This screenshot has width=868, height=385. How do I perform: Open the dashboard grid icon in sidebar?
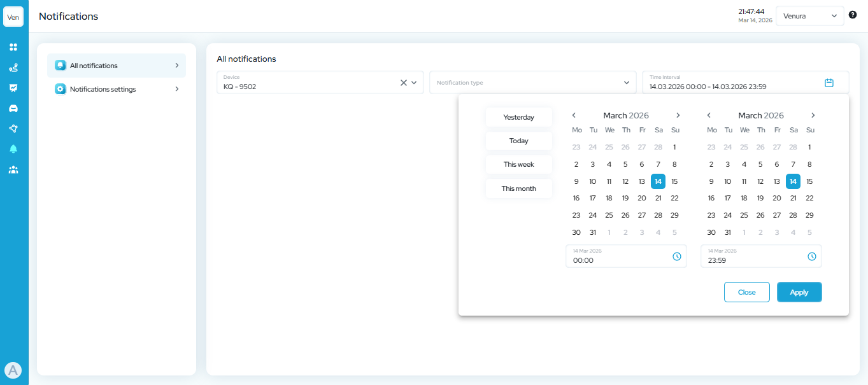point(13,47)
